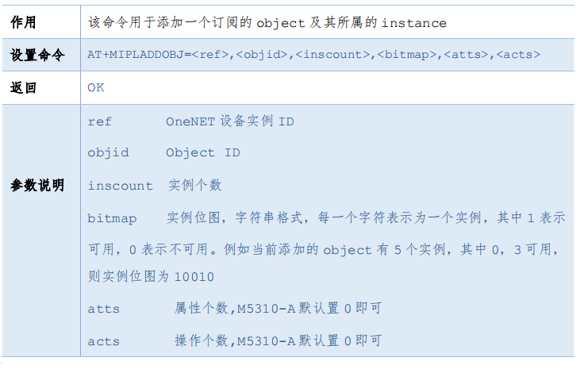Click the 实例个数 description text

(x=195, y=185)
